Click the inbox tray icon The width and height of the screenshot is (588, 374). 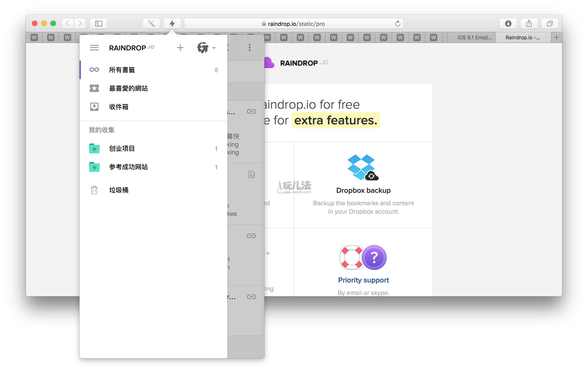click(x=94, y=107)
